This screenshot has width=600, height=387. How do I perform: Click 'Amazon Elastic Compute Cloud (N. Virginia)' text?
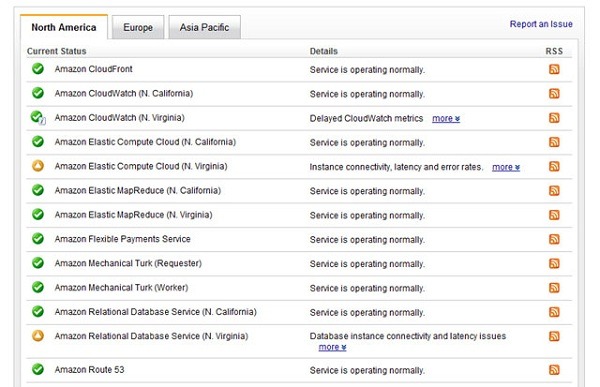[x=141, y=166]
